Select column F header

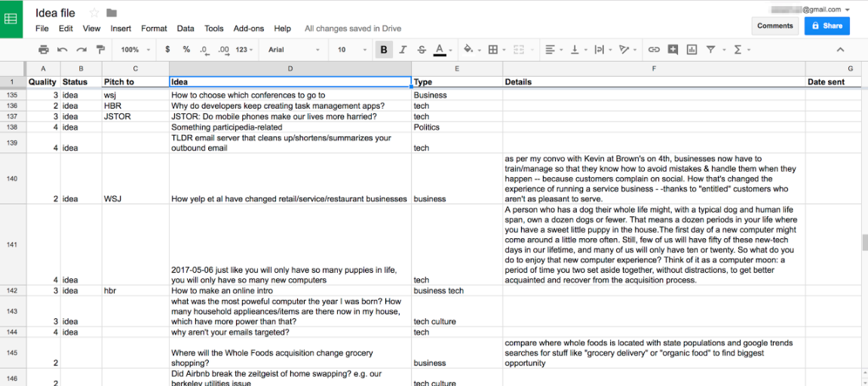(x=654, y=68)
